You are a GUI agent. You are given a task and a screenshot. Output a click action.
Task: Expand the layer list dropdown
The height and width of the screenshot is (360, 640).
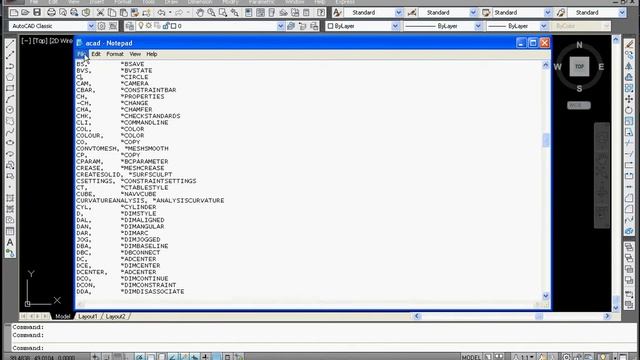coord(280,26)
